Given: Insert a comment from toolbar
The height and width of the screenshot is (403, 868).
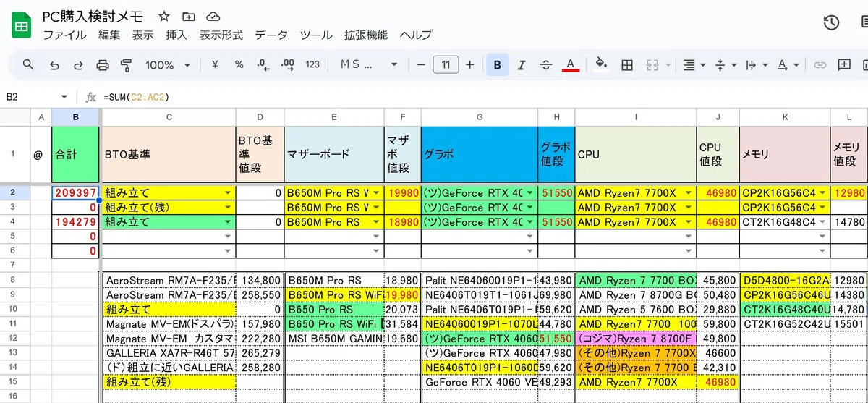Looking at the screenshot, I should [844, 65].
